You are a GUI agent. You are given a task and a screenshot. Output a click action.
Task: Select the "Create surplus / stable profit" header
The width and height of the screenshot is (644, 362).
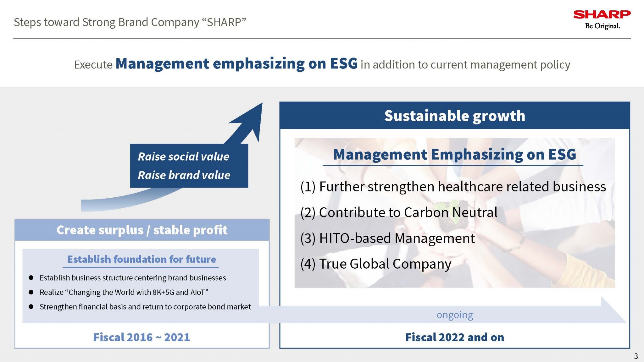click(x=142, y=230)
